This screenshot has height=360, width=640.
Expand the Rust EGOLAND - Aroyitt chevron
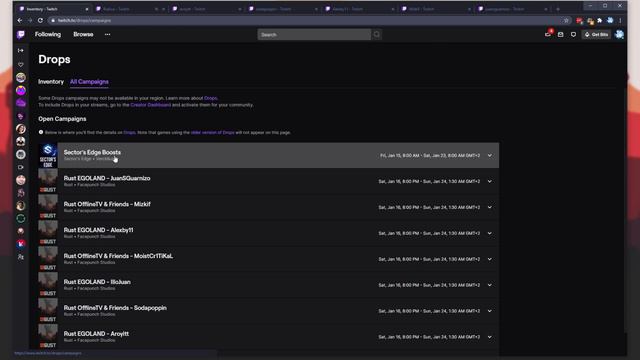point(489,337)
